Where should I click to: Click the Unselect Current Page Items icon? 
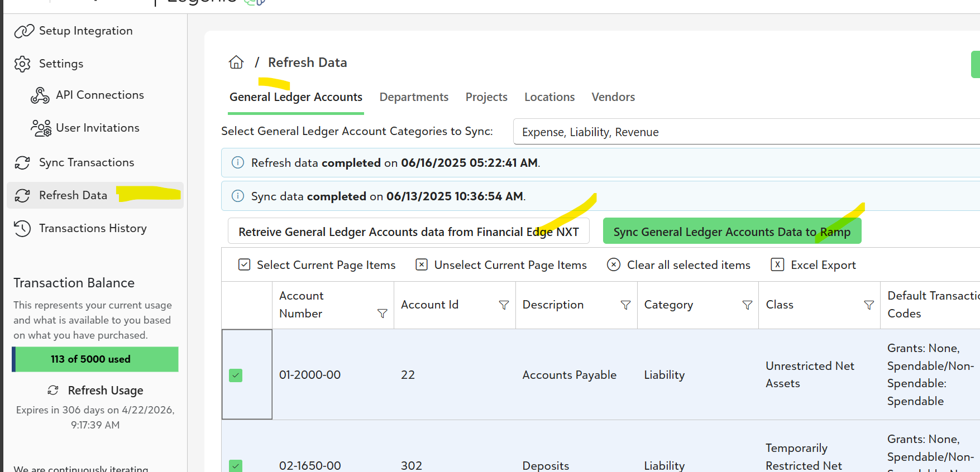(422, 264)
